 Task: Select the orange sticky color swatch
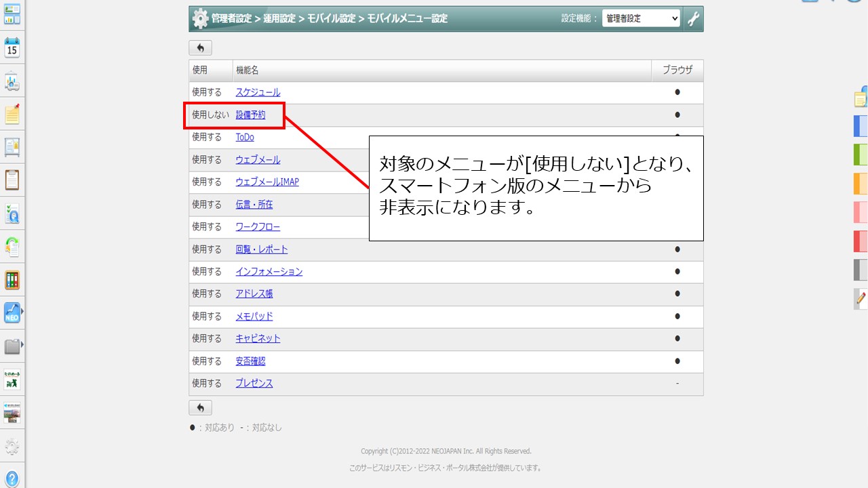coord(861,184)
